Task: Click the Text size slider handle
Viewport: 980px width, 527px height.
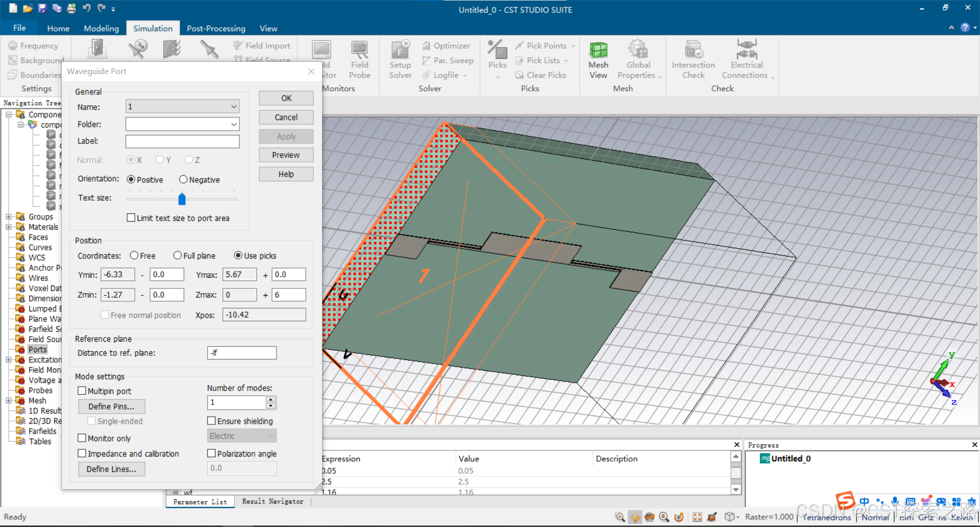Action: point(182,198)
